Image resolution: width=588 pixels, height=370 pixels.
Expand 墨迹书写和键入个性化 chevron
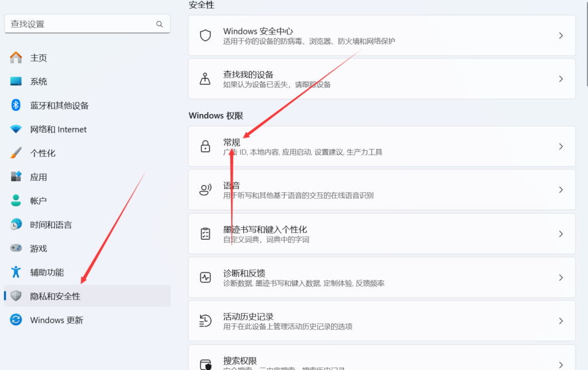560,233
